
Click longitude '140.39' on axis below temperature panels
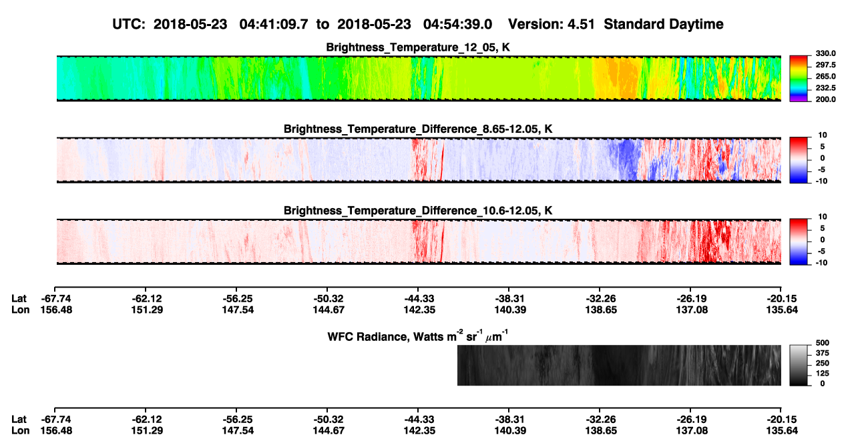[509, 310]
